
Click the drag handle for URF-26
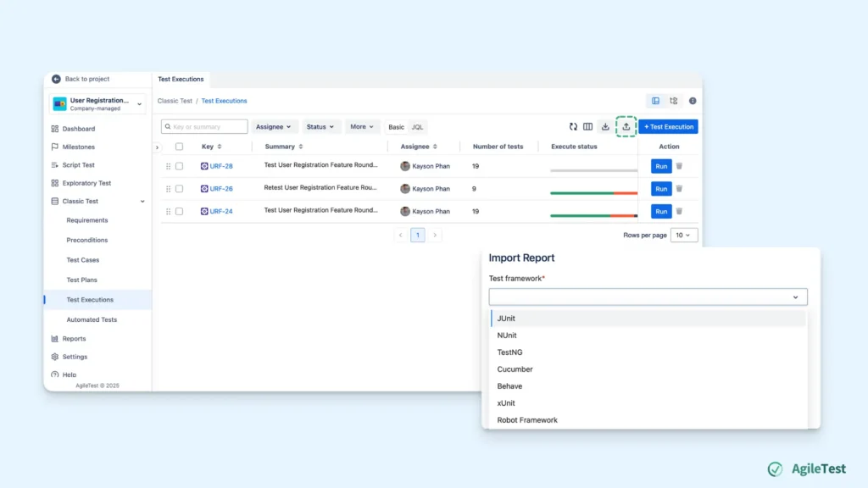click(169, 189)
